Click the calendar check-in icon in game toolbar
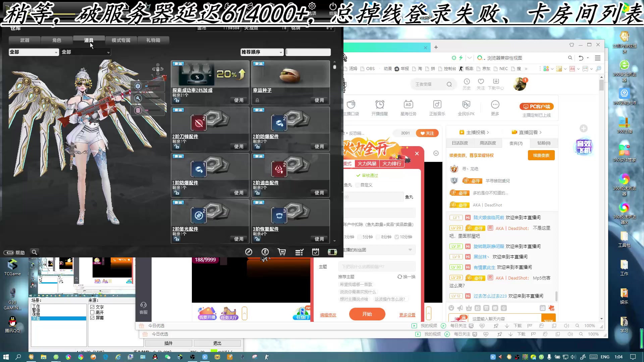The height and width of the screenshot is (362, 644). 315,252
